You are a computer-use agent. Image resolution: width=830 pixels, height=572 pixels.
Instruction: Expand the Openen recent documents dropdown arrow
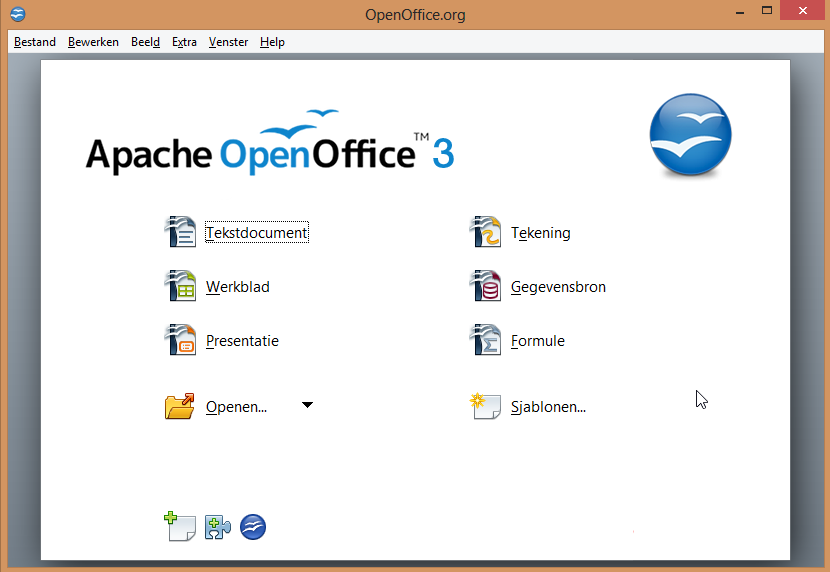pos(307,405)
